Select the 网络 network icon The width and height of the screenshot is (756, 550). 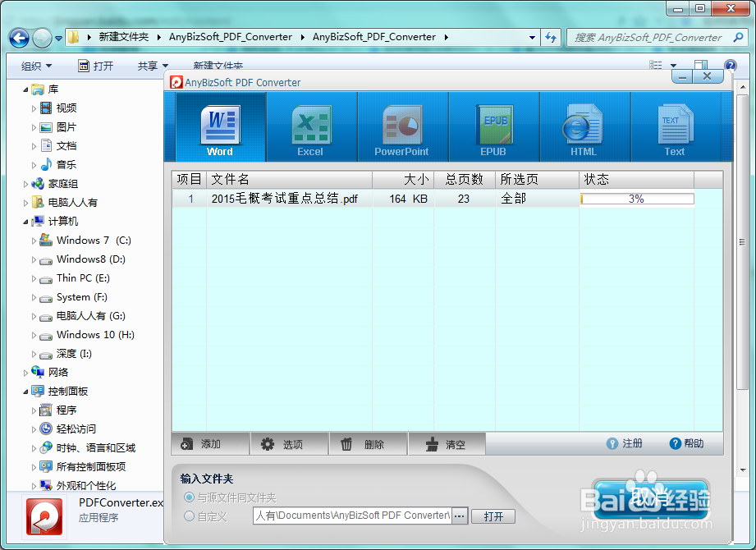point(38,372)
